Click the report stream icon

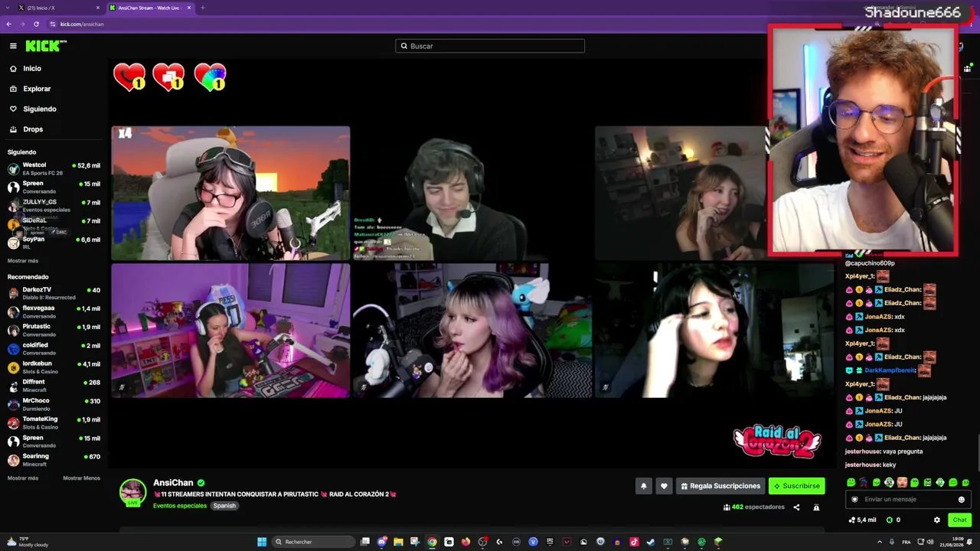click(x=816, y=507)
